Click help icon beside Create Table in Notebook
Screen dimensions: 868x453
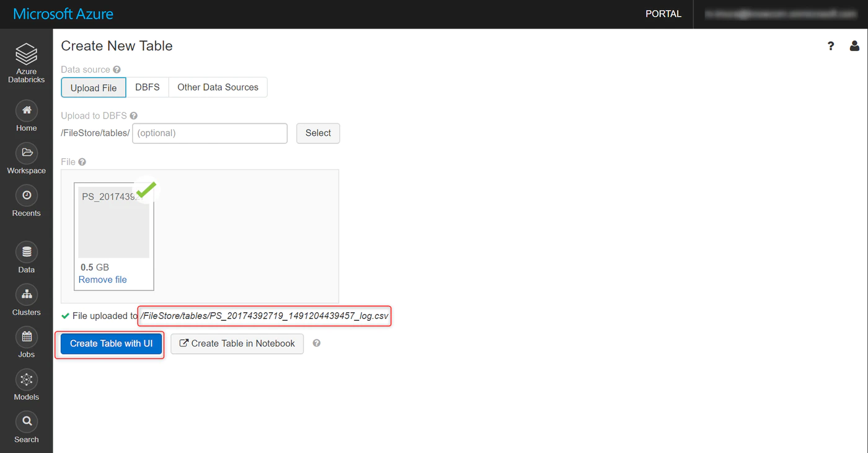pyautogui.click(x=316, y=343)
